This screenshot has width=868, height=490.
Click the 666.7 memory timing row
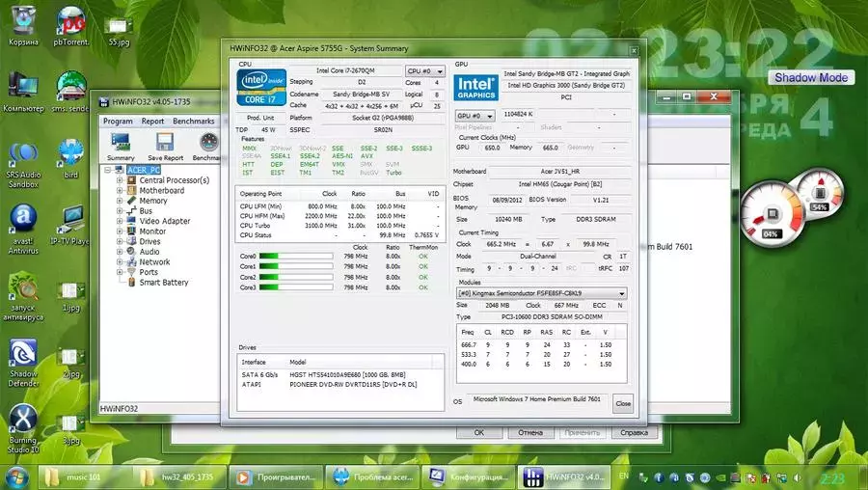(x=541, y=344)
